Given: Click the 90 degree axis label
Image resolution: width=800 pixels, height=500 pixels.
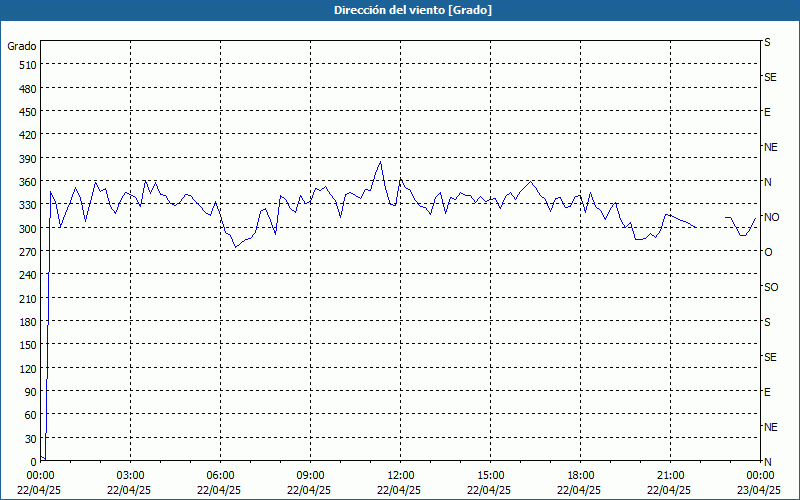Looking at the screenshot, I should click(x=31, y=392).
